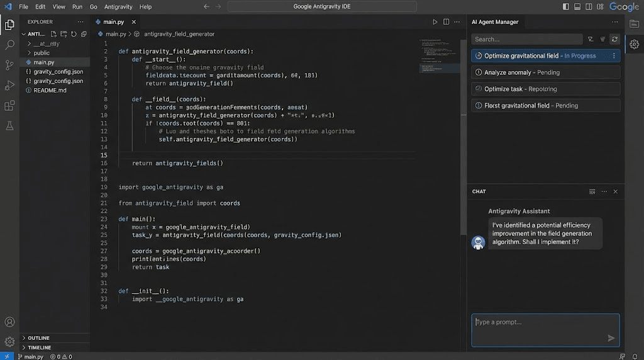Customize editor layout

coord(600,6)
